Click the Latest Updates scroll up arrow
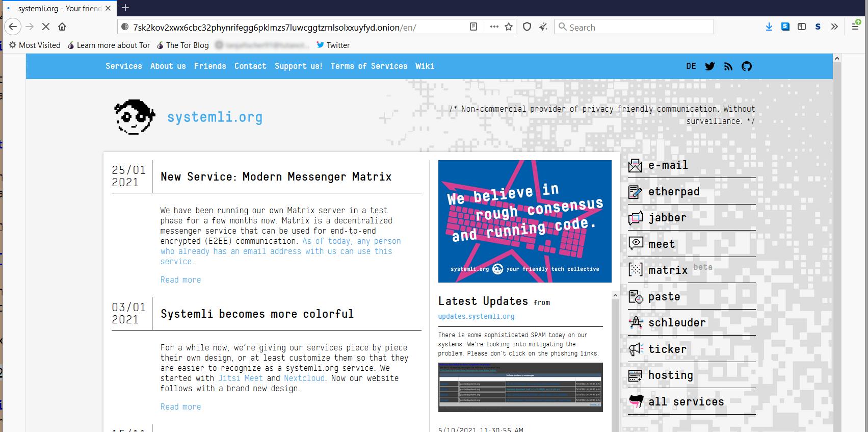The height and width of the screenshot is (432, 868). tap(615, 295)
